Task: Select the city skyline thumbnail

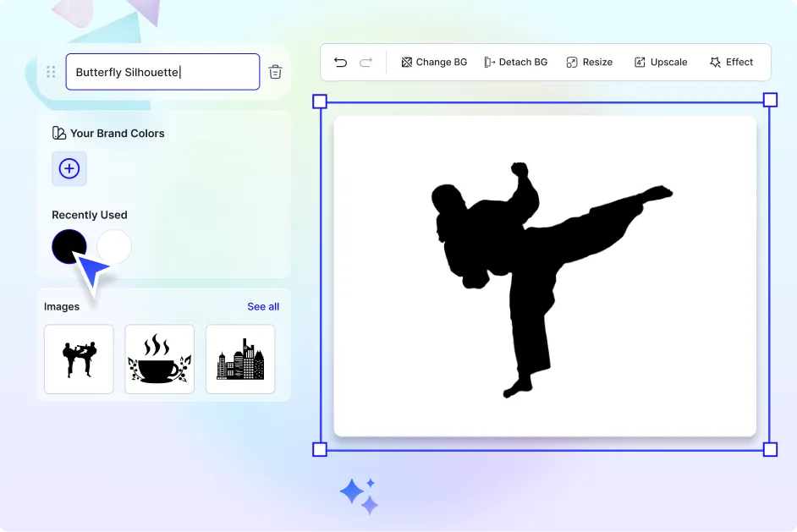Action: click(x=240, y=359)
